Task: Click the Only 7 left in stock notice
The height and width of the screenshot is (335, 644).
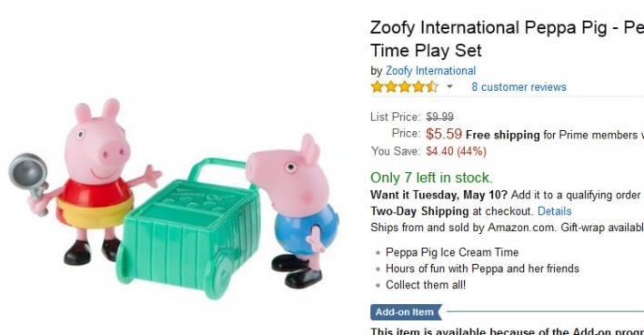Action: point(431,178)
